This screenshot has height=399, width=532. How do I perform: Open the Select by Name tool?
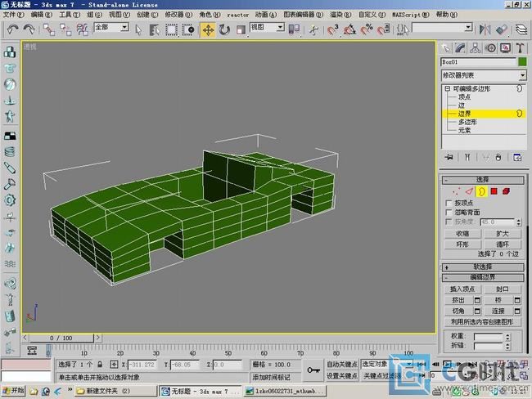[x=155, y=29]
